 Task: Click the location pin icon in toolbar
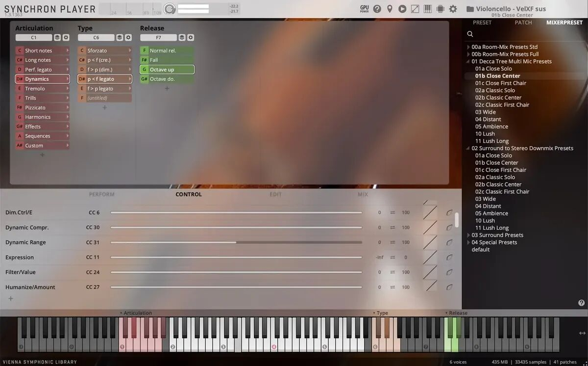[x=390, y=9]
